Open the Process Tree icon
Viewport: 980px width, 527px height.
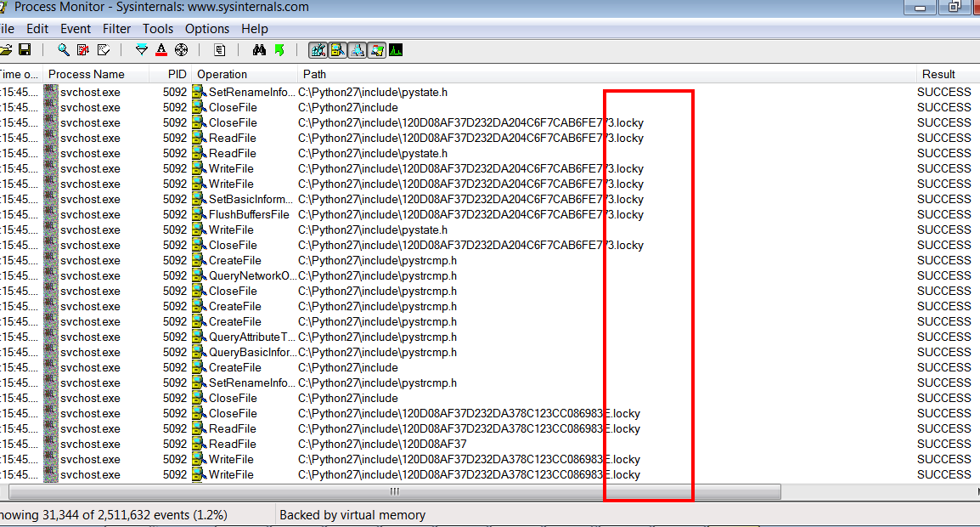pyautogui.click(x=220, y=50)
